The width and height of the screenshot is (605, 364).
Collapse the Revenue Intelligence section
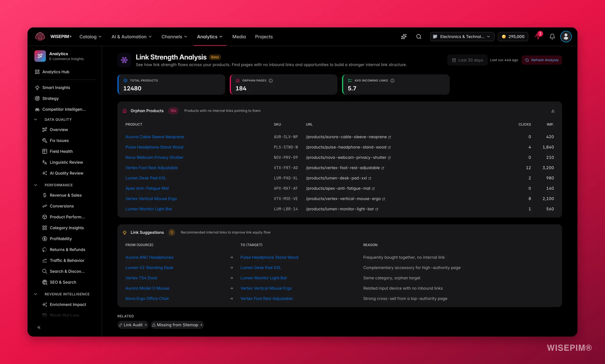pos(36,294)
